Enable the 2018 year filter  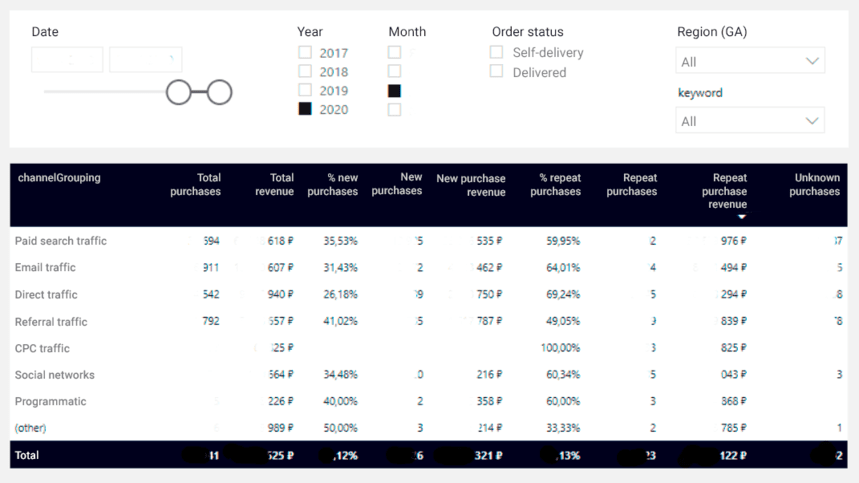point(305,72)
